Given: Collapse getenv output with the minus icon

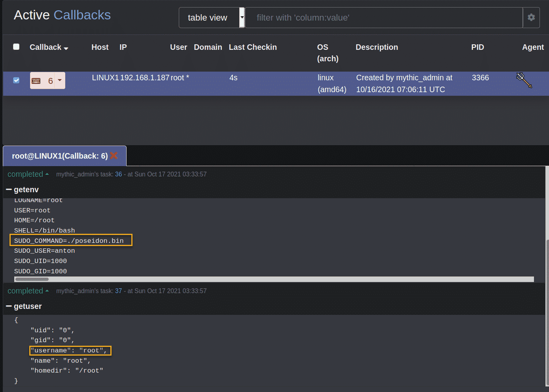Looking at the screenshot, I should (8, 189).
